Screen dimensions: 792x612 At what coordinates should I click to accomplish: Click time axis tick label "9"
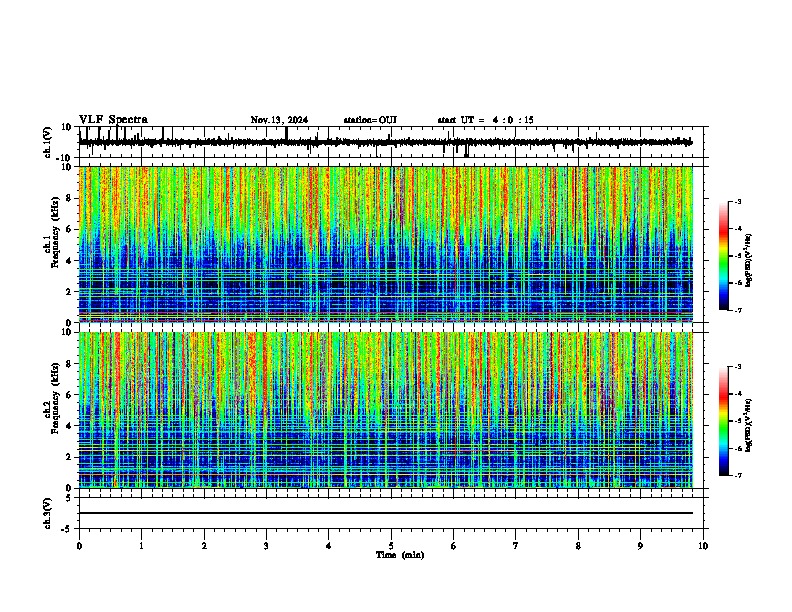point(640,546)
